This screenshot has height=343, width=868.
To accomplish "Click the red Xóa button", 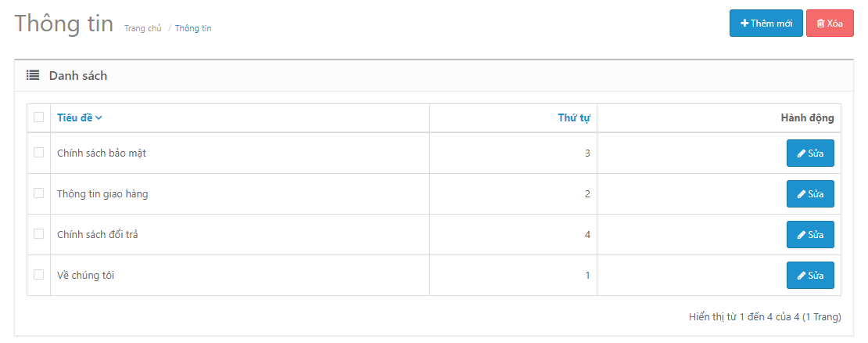I will click(x=830, y=23).
